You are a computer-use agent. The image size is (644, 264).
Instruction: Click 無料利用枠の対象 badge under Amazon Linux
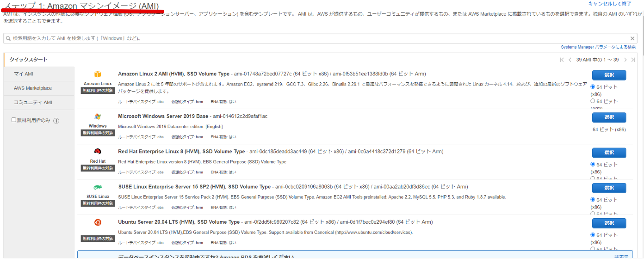pos(98,91)
